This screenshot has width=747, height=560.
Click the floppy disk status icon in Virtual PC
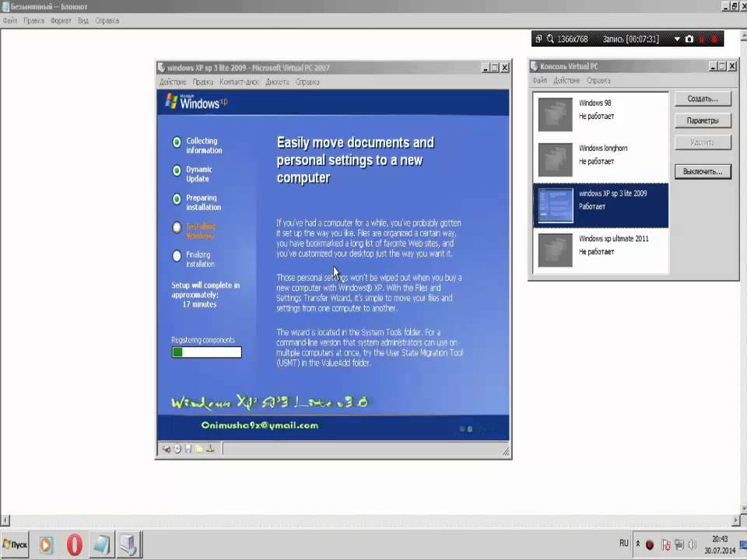click(188, 449)
